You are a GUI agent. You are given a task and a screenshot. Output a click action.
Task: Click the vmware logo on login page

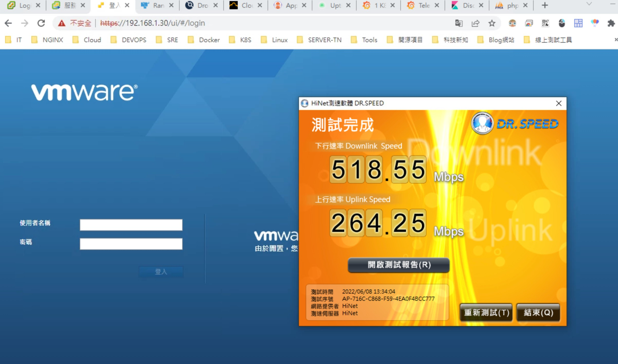point(84,92)
